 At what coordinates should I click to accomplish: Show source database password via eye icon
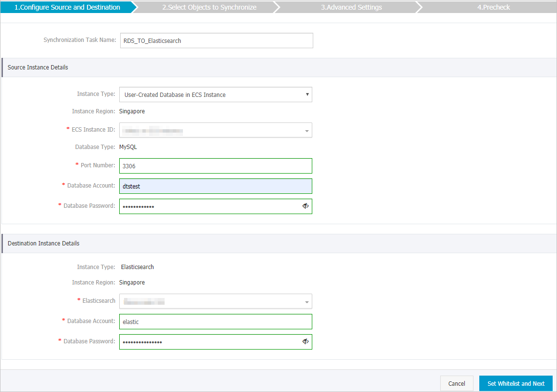305,206
